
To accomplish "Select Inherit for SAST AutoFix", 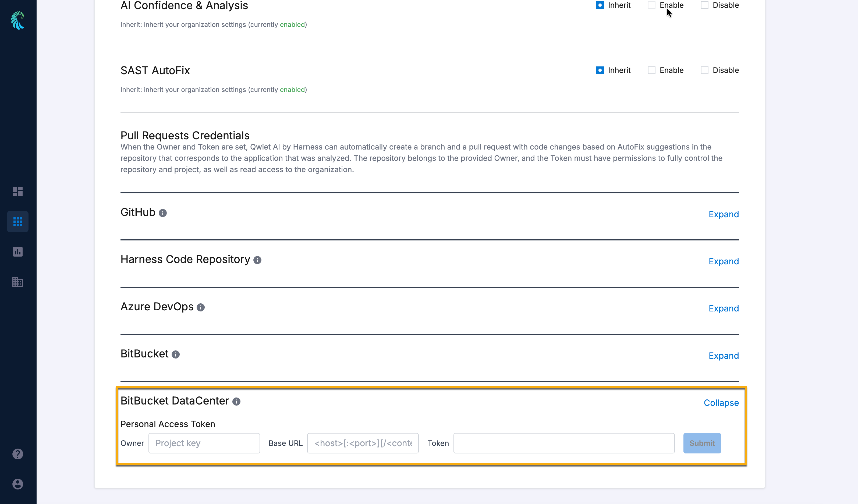I will [600, 70].
